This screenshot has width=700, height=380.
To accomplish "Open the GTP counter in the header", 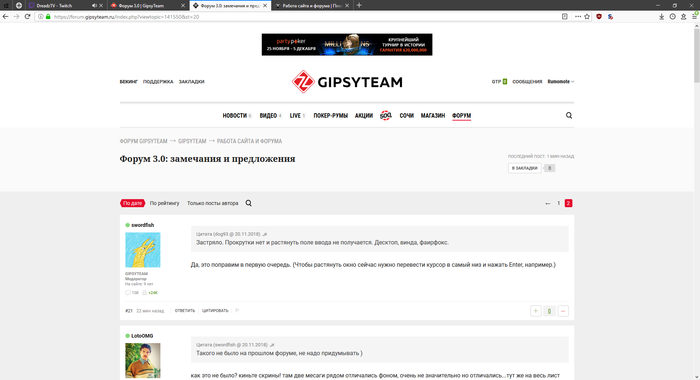I will click(x=499, y=82).
